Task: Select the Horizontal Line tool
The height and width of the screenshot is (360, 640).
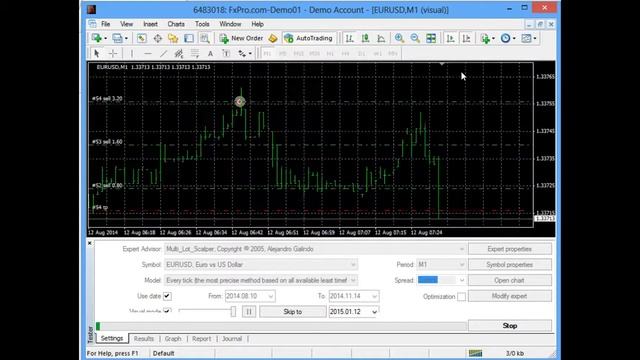Action: pos(148,53)
